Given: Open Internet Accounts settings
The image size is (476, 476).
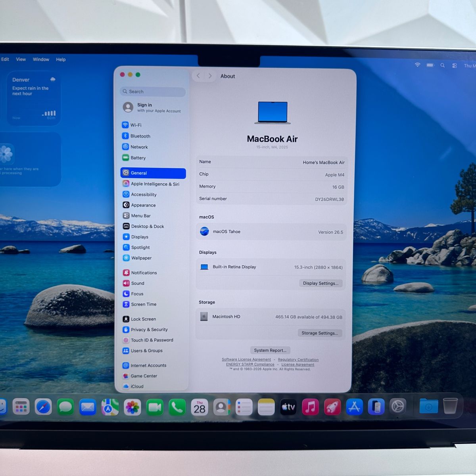Looking at the screenshot, I should click(153, 365).
